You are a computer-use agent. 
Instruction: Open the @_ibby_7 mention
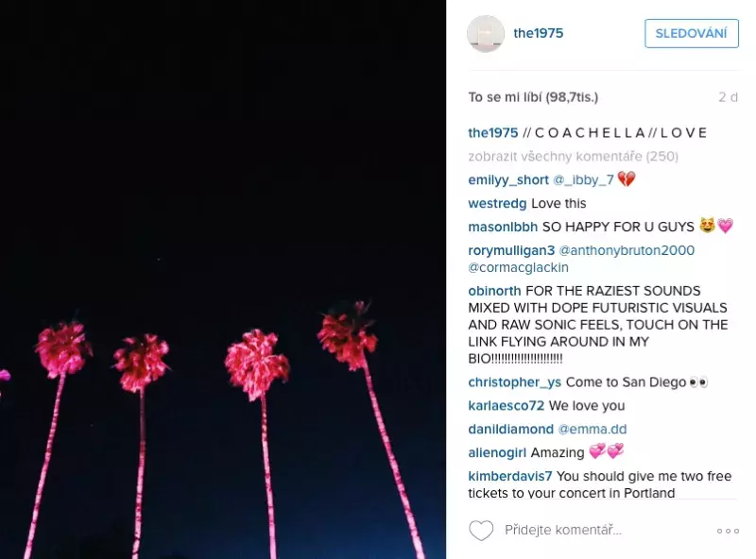click(x=583, y=179)
